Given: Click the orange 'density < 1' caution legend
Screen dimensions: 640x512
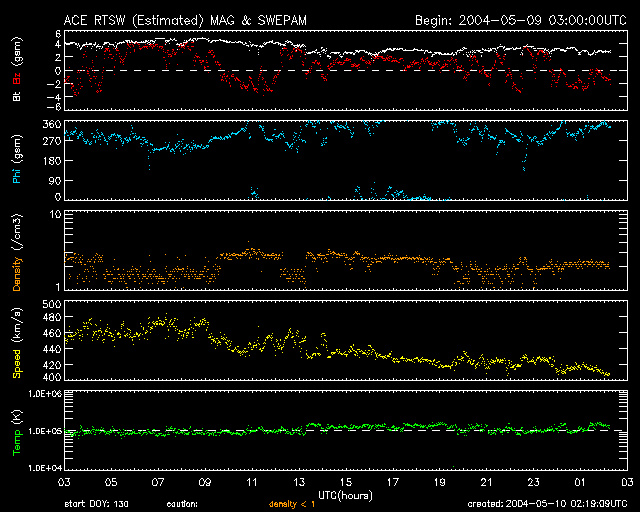Looking at the screenshot, I should pos(291,504).
